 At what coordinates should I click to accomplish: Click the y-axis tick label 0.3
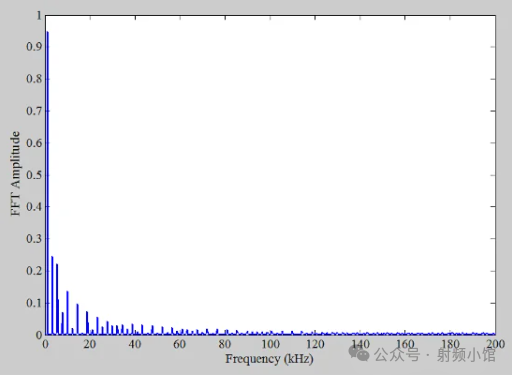34,239
